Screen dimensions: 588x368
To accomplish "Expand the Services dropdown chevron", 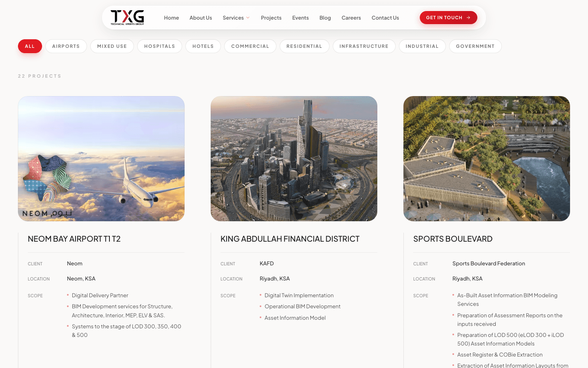I will (x=248, y=18).
